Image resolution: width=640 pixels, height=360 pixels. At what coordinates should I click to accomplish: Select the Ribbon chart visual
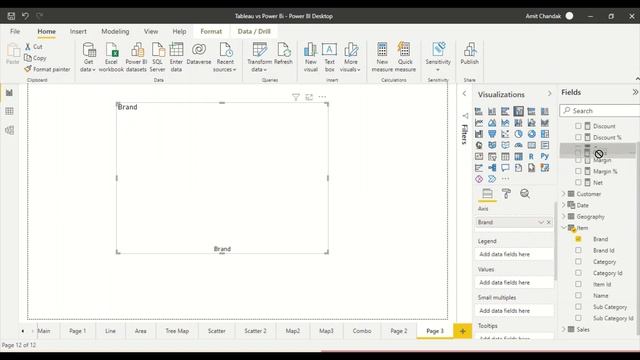544,122
